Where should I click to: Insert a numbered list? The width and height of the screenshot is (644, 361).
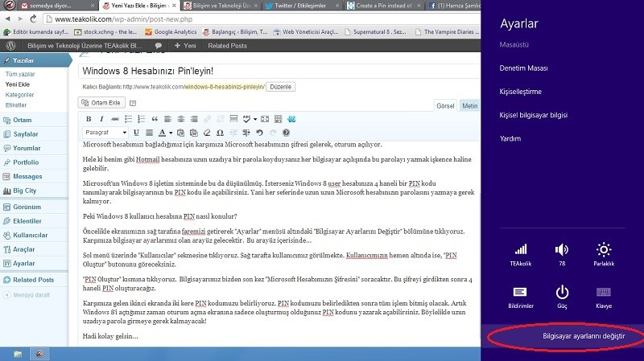tap(142, 119)
